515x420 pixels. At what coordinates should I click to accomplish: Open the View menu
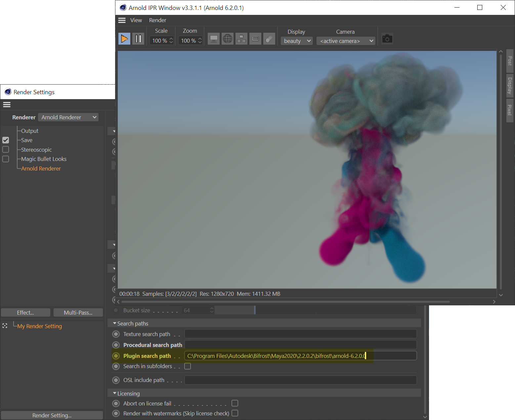[136, 20]
